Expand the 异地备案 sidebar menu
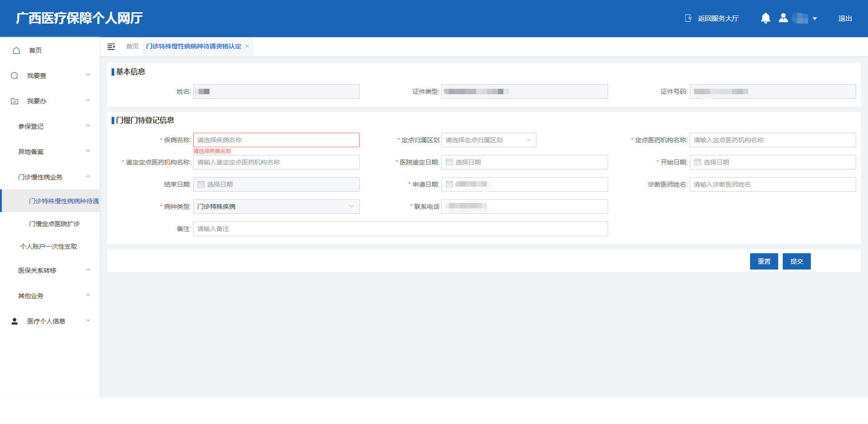868x424 pixels. coord(54,152)
